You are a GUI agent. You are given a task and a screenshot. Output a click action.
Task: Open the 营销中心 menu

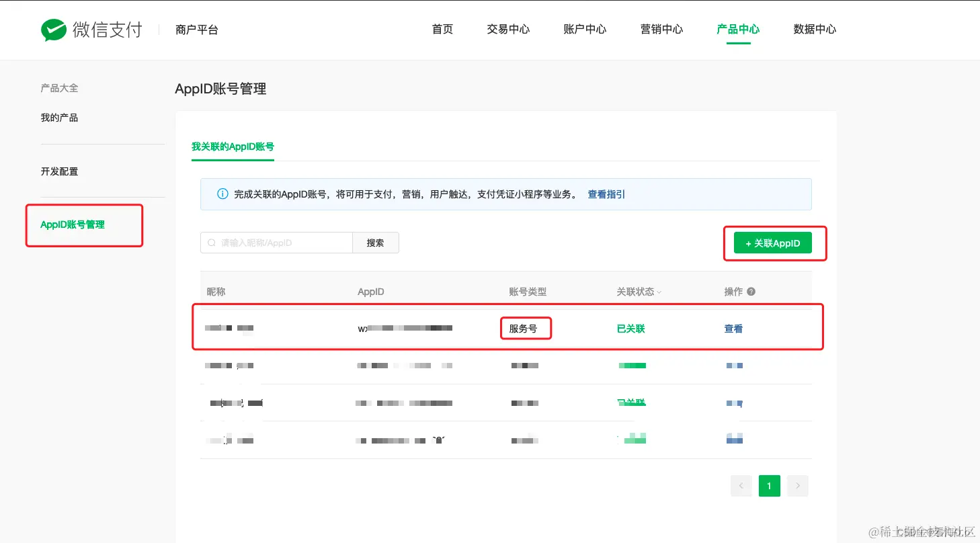pyautogui.click(x=661, y=30)
